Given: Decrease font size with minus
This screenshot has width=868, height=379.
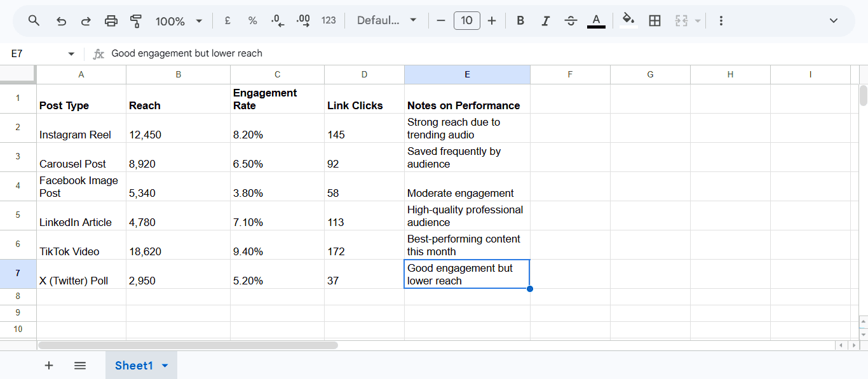Looking at the screenshot, I should tap(441, 21).
